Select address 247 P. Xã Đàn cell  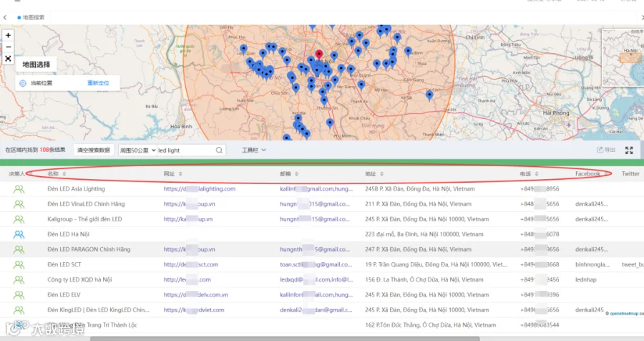pyautogui.click(x=418, y=249)
